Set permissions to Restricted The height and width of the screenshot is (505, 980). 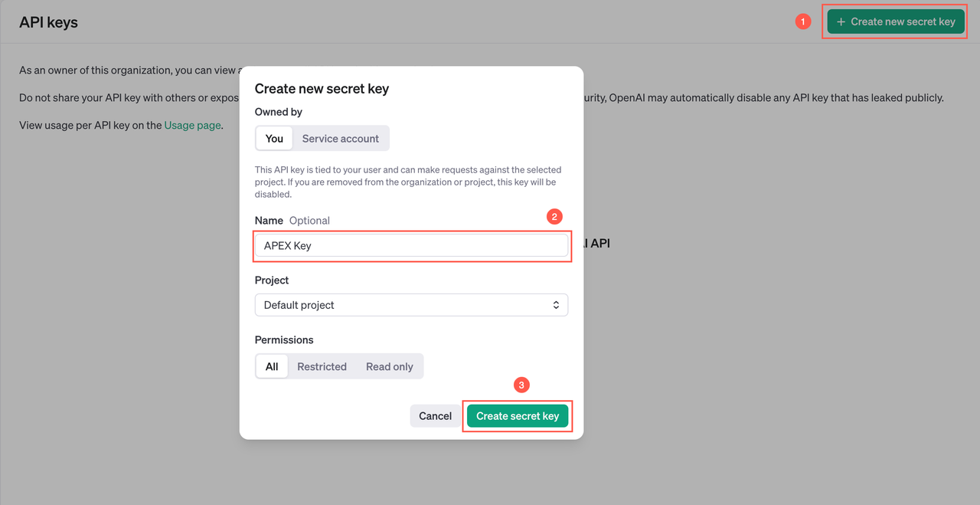click(322, 366)
